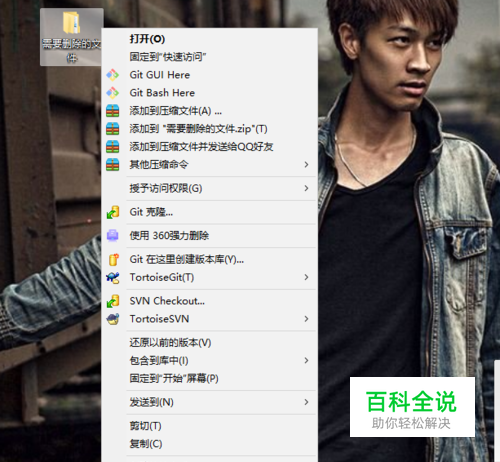Open TortoiseSVN menu entry
Viewport: 500px width, 462px height.
click(210, 319)
